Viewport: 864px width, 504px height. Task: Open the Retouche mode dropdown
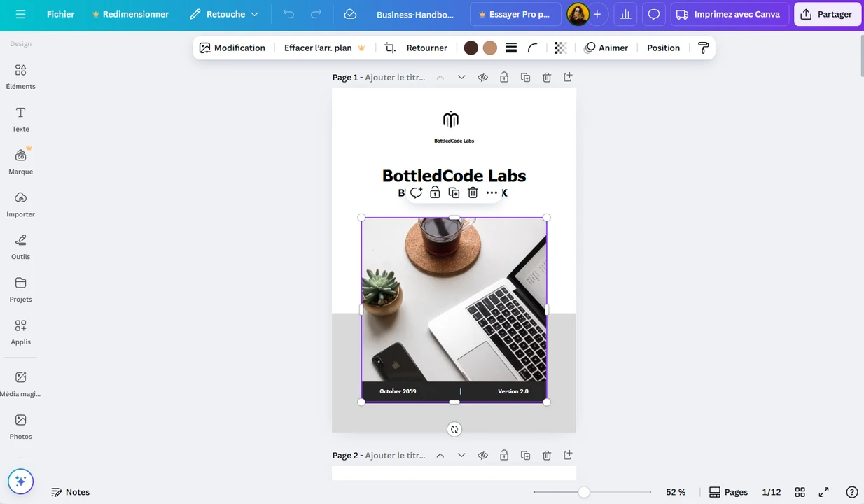tap(223, 14)
